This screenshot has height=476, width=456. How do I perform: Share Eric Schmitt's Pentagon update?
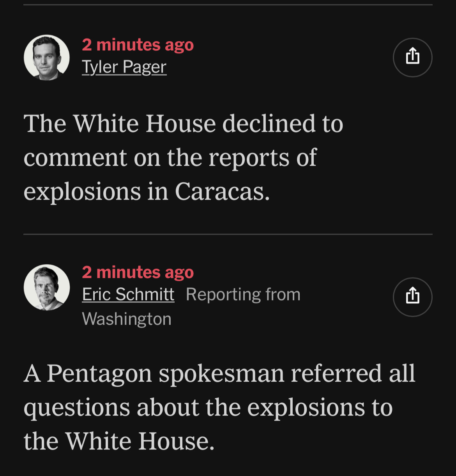point(412,297)
